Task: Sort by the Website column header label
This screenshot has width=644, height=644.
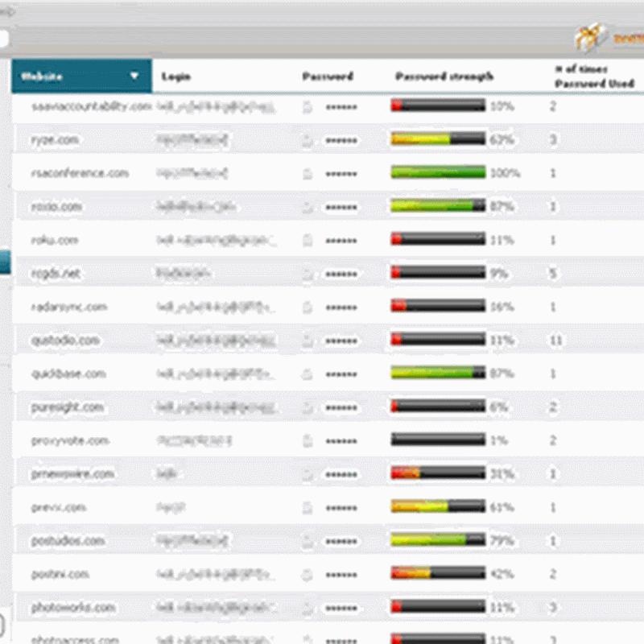Action: pyautogui.click(x=42, y=76)
